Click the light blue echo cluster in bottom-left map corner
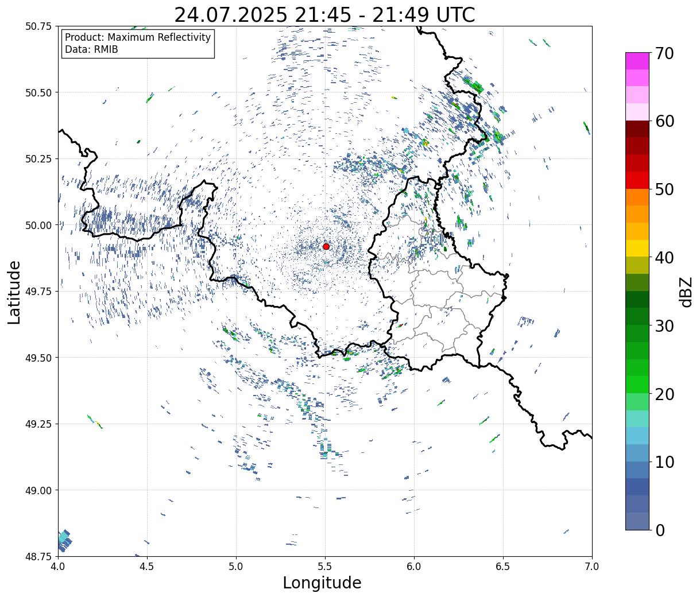 point(65,540)
